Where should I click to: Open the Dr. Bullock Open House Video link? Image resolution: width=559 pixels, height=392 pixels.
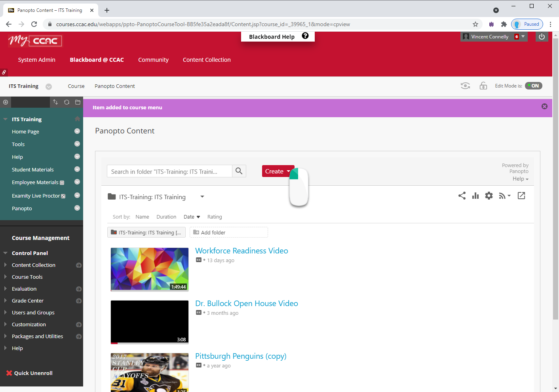tap(247, 303)
